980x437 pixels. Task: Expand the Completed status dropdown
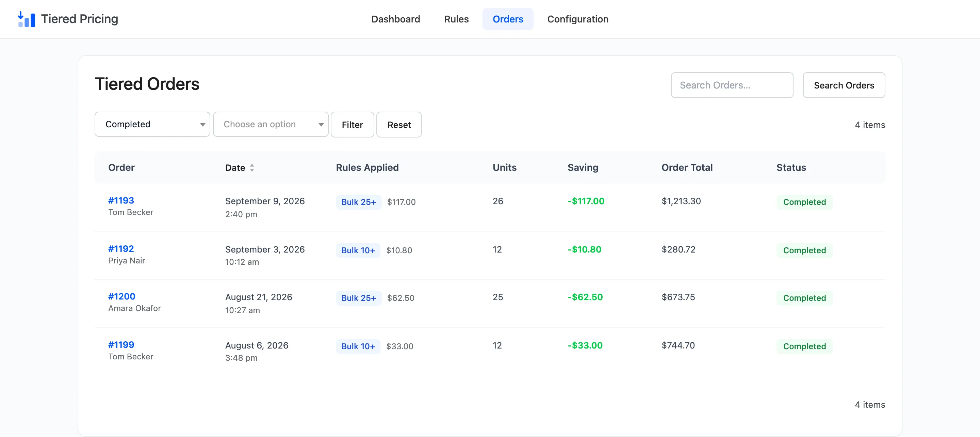pyautogui.click(x=152, y=124)
